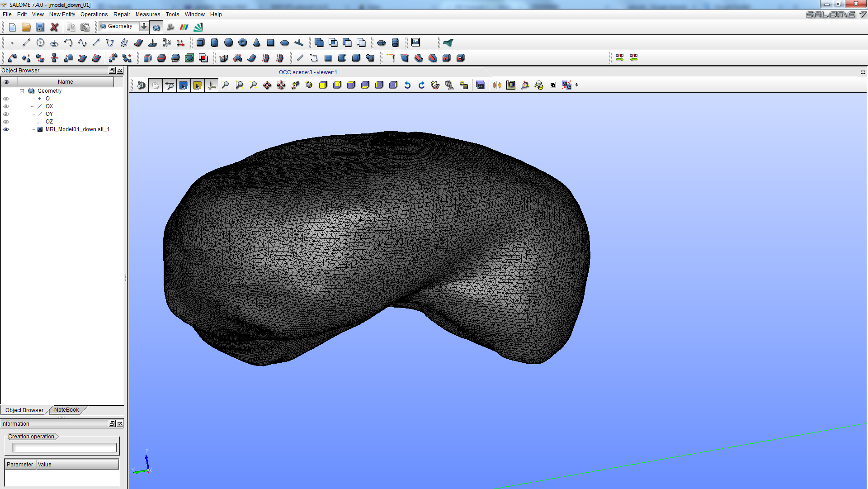Open the New Entity menu

[x=62, y=14]
